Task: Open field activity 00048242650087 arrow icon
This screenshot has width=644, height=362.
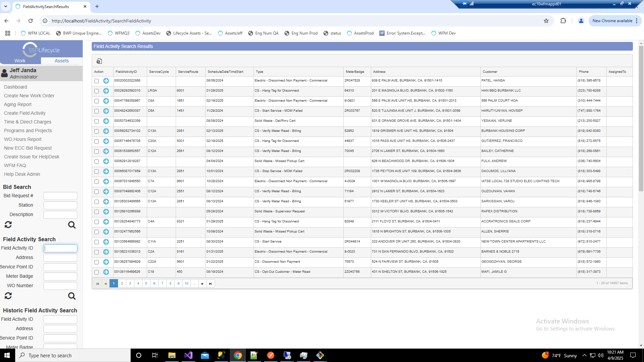Action: [106, 111]
